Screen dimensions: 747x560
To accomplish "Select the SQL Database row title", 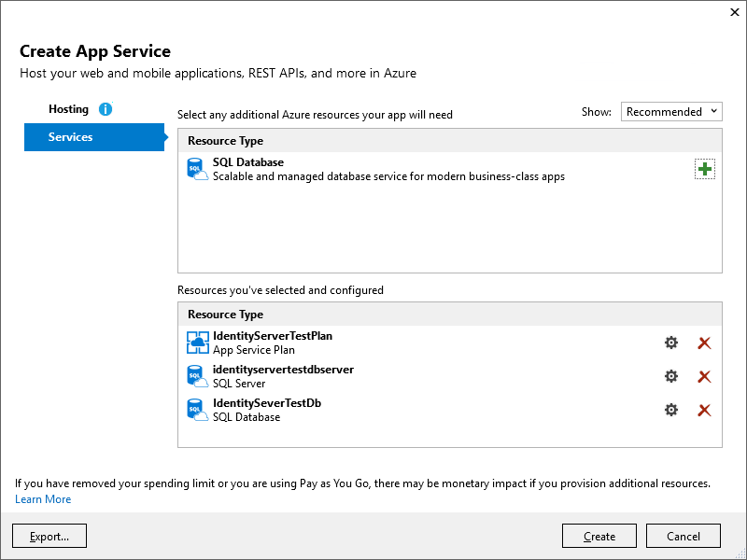I will (248, 161).
